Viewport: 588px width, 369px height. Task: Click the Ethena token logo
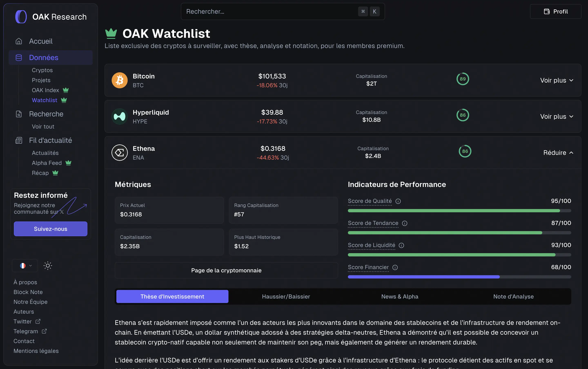coord(119,152)
